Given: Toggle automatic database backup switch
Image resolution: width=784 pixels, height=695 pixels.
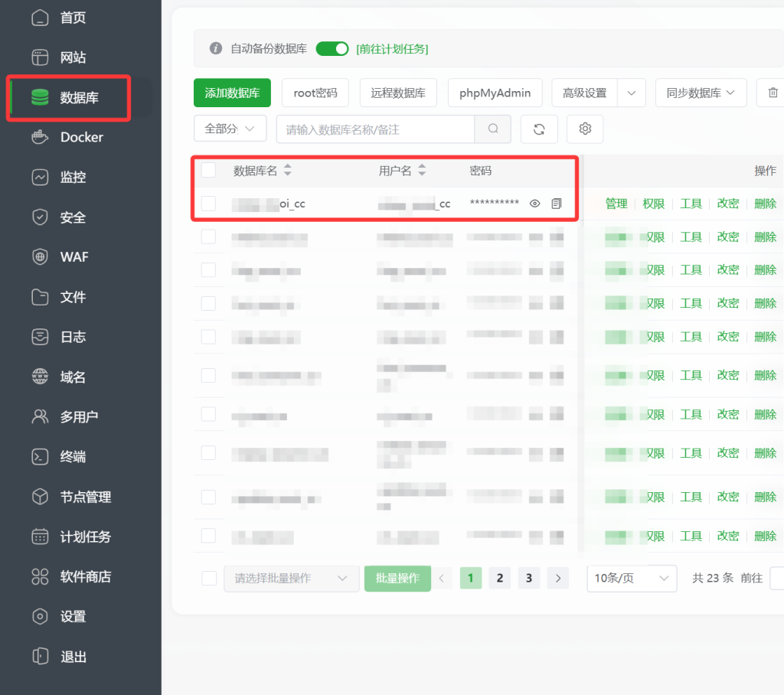Looking at the screenshot, I should pos(332,49).
